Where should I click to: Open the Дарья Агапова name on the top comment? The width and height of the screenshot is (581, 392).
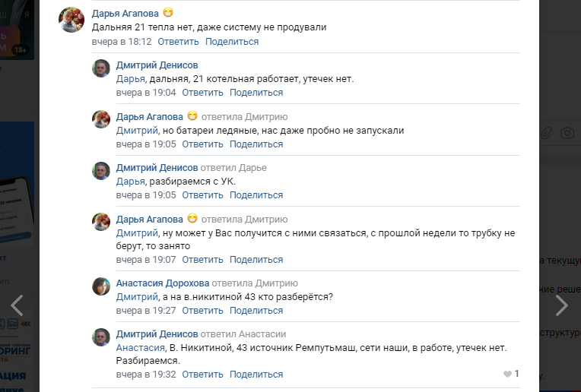coord(125,13)
